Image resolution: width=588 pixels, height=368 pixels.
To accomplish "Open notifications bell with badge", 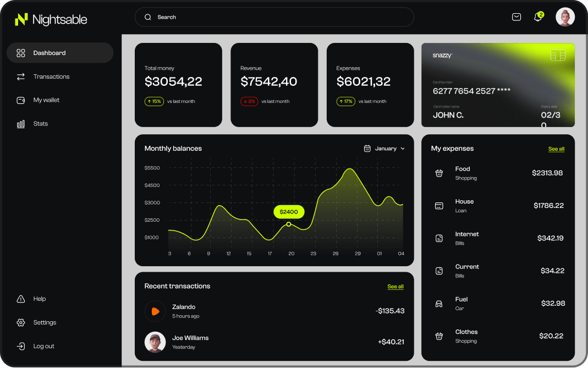I will coord(538,17).
